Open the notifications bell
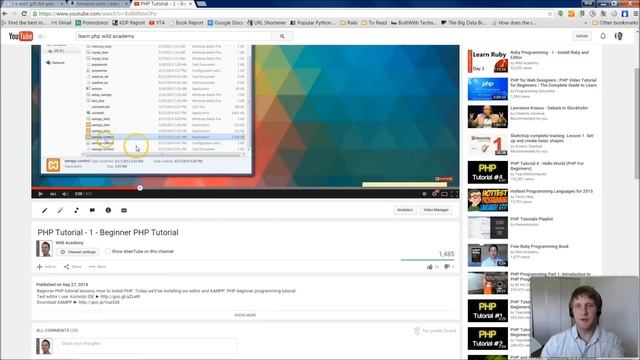Image resolution: width=640 pixels, height=360 pixels. click(603, 36)
